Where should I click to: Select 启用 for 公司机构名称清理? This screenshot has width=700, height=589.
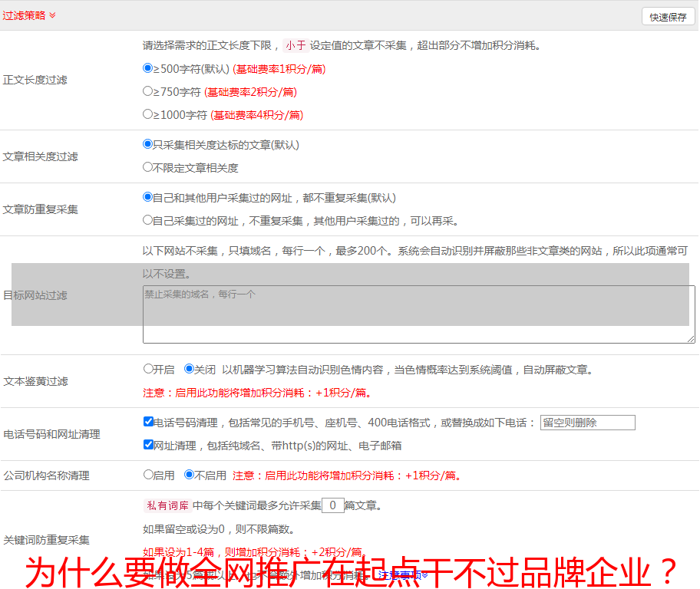coord(148,475)
